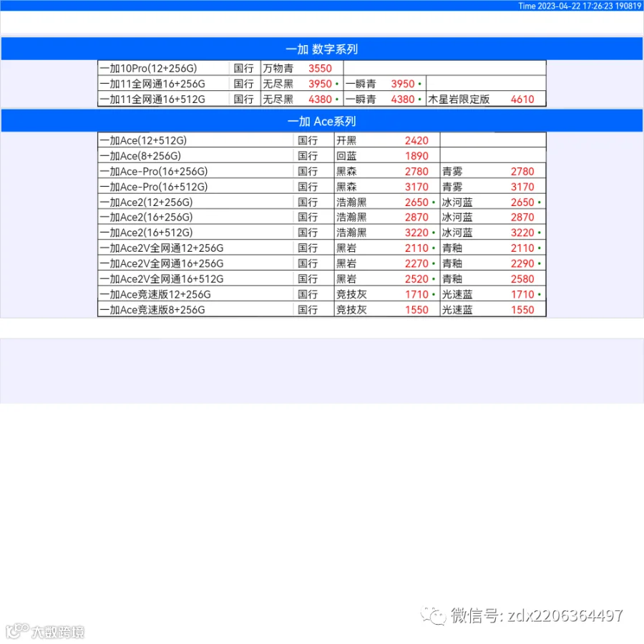Click 青釉 price "2580"

coord(522,279)
